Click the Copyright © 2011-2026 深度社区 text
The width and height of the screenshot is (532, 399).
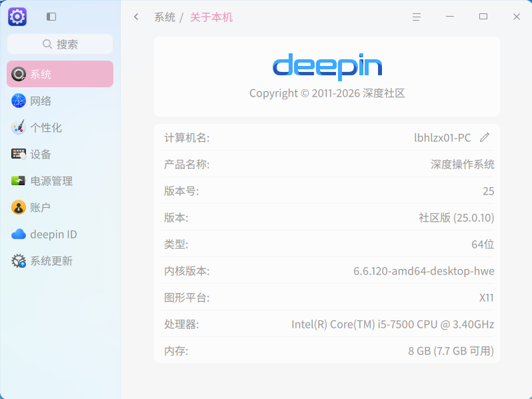pyautogui.click(x=327, y=93)
